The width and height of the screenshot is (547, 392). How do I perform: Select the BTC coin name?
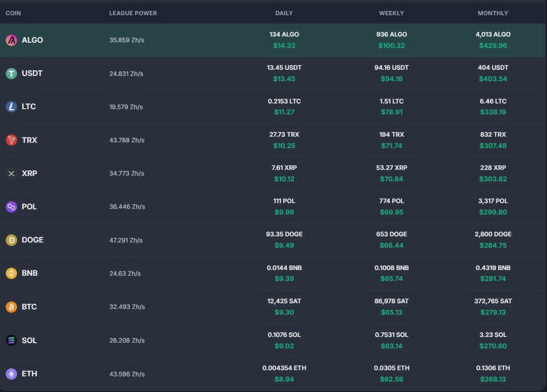tap(29, 307)
